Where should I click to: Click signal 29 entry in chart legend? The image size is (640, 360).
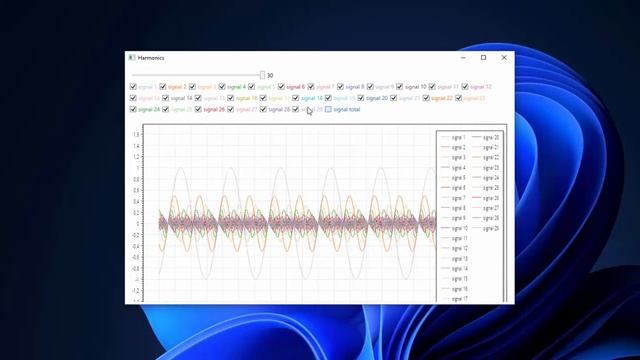point(486,228)
